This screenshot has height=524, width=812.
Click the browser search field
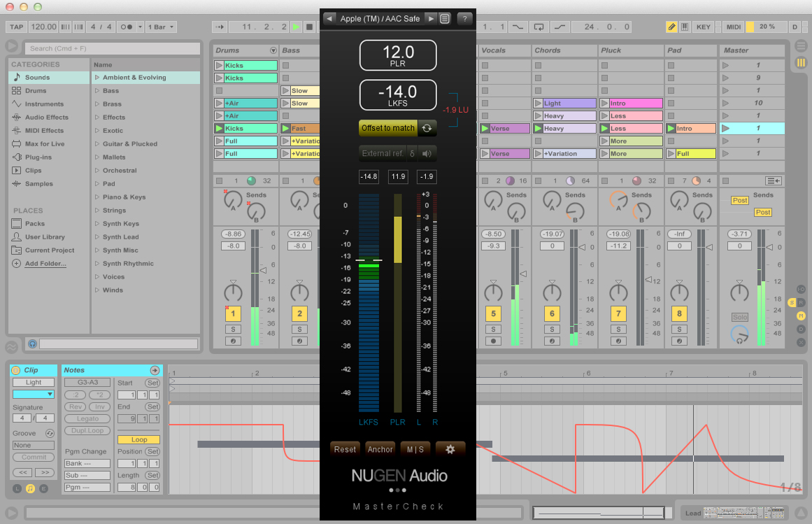pos(112,49)
